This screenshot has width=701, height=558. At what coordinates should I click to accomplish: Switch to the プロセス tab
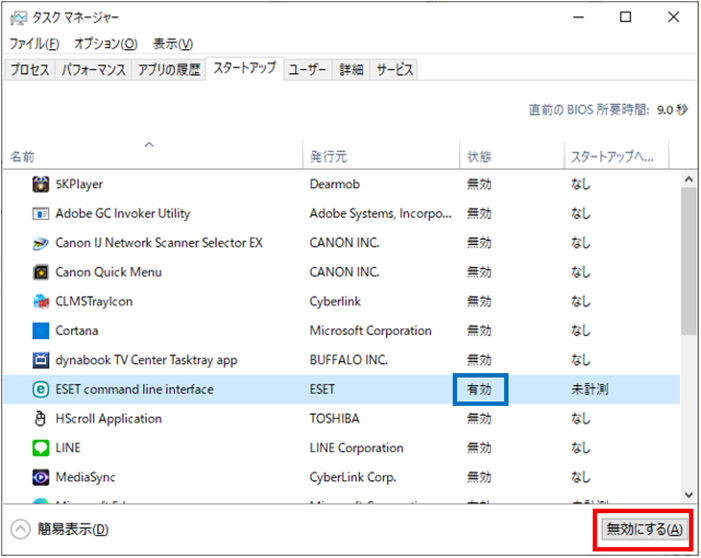30,70
